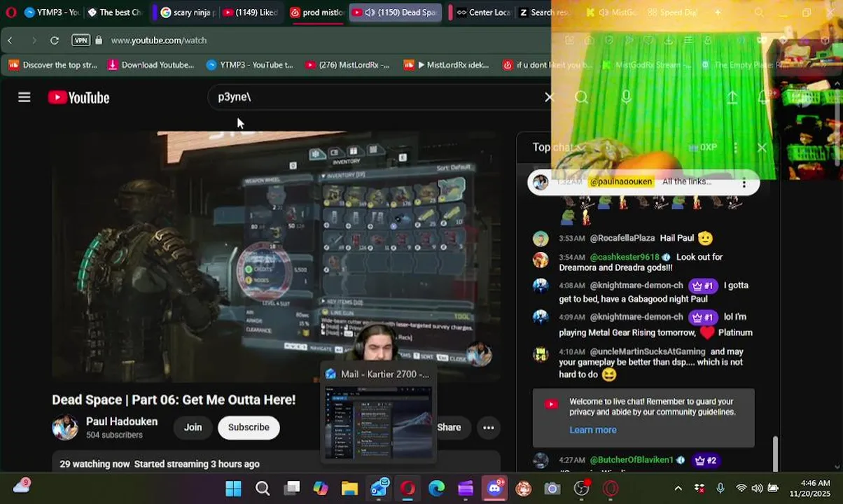Open 'MistLordRx idek...' bookmark

(x=447, y=65)
